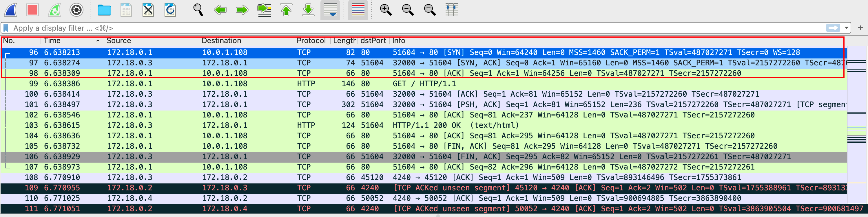Select packet 101 with PSH, ACK flags
The height and width of the screenshot is (217, 868).
(424, 105)
